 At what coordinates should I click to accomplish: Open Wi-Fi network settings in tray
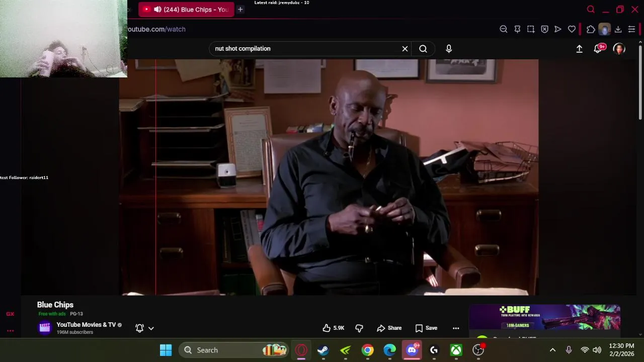point(585,350)
